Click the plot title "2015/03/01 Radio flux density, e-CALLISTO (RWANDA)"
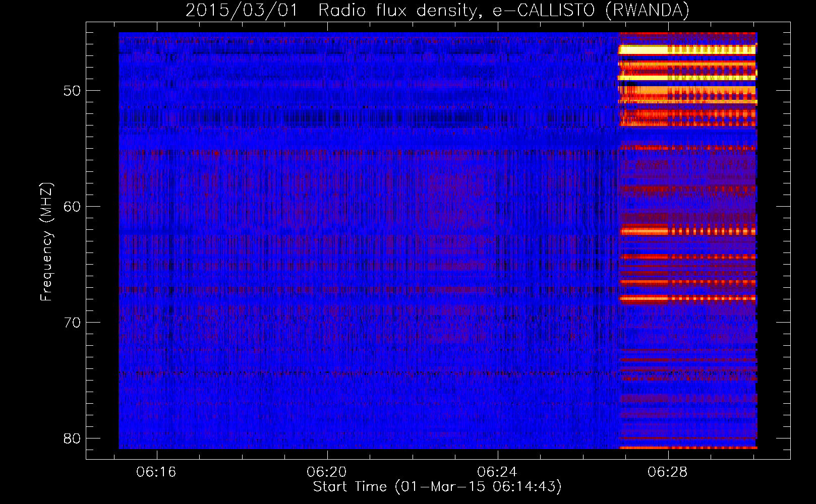816x504 pixels. click(437, 11)
